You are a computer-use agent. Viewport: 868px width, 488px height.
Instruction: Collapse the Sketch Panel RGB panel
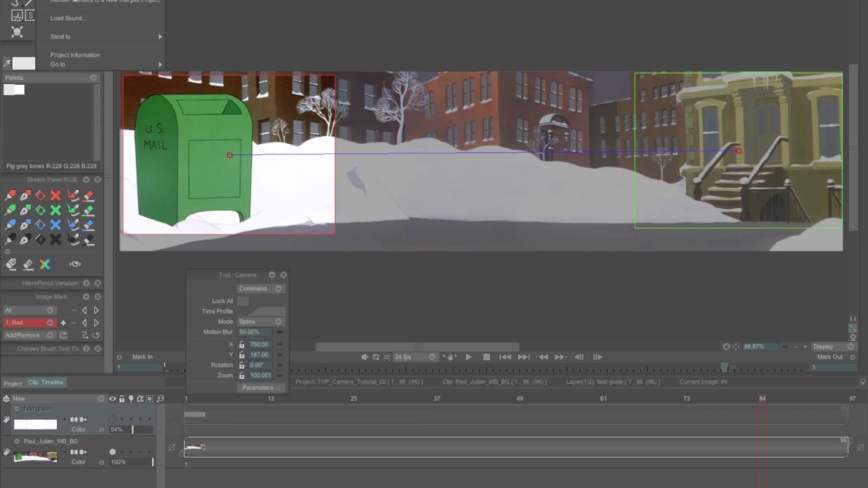click(86, 180)
